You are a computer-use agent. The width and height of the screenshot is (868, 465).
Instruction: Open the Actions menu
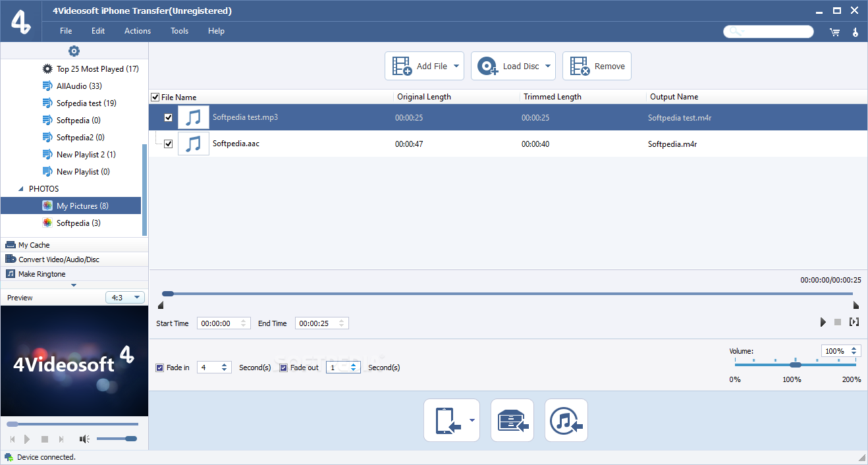click(138, 31)
